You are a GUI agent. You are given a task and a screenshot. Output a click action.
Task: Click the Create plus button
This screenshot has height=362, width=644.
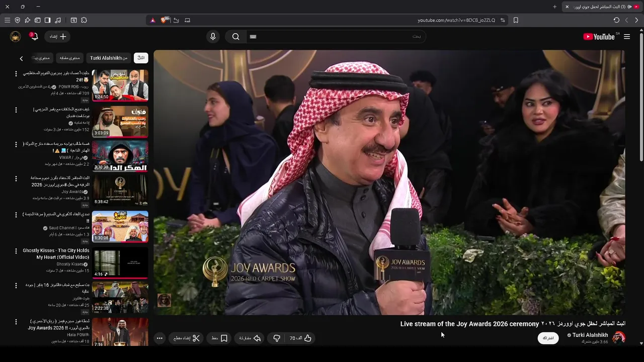pos(58,36)
